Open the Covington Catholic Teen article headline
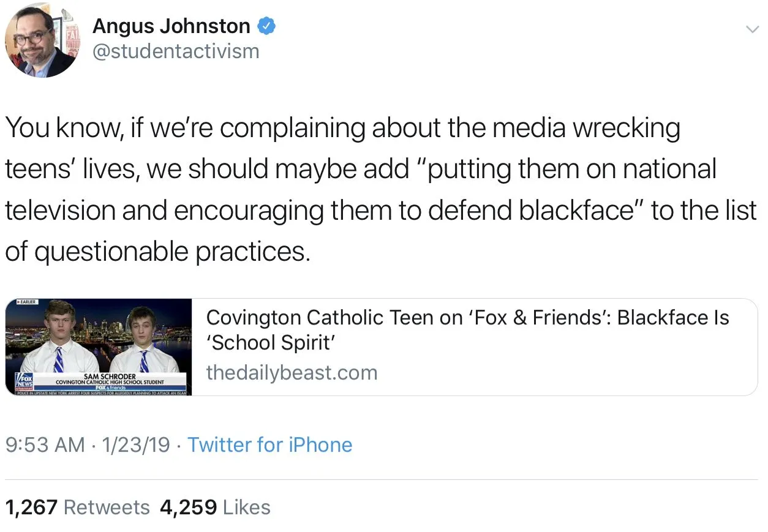 coord(467,330)
